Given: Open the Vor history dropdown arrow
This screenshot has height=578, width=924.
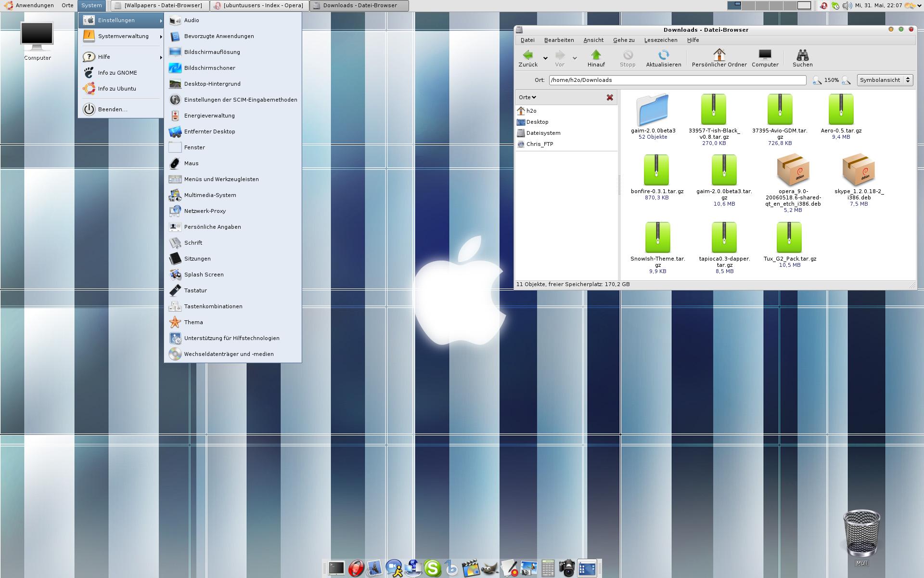Looking at the screenshot, I should (575, 58).
